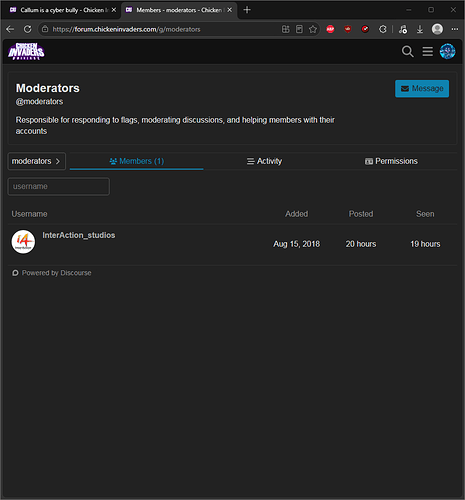Viewport: 465px width, 500px height.
Task: Click the blue Message button
Action: [x=422, y=89]
